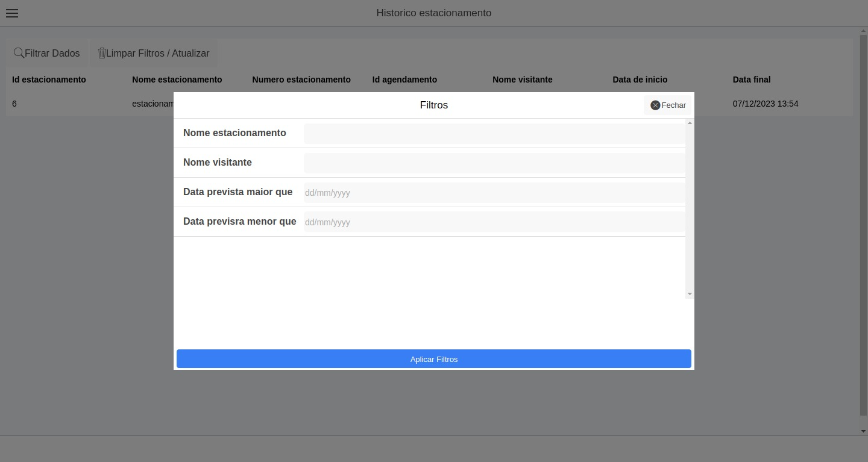Click the up arrow of the modal scrollbar
Screen dimensions: 868x462
click(690, 123)
